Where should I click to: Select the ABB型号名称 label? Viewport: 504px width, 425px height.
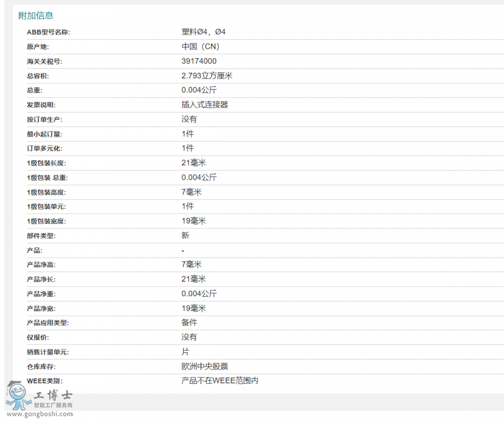(x=48, y=32)
